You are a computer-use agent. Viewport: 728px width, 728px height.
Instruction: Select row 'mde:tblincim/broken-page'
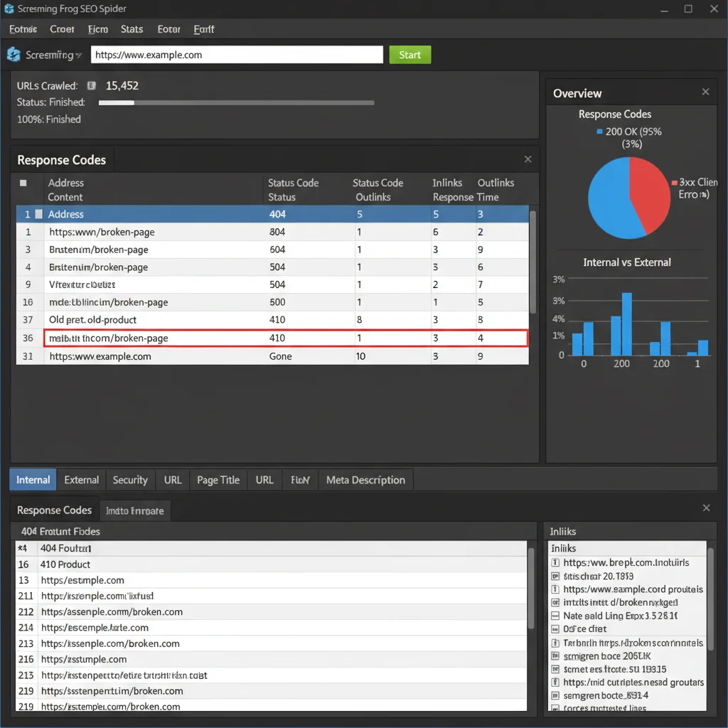coord(272,302)
